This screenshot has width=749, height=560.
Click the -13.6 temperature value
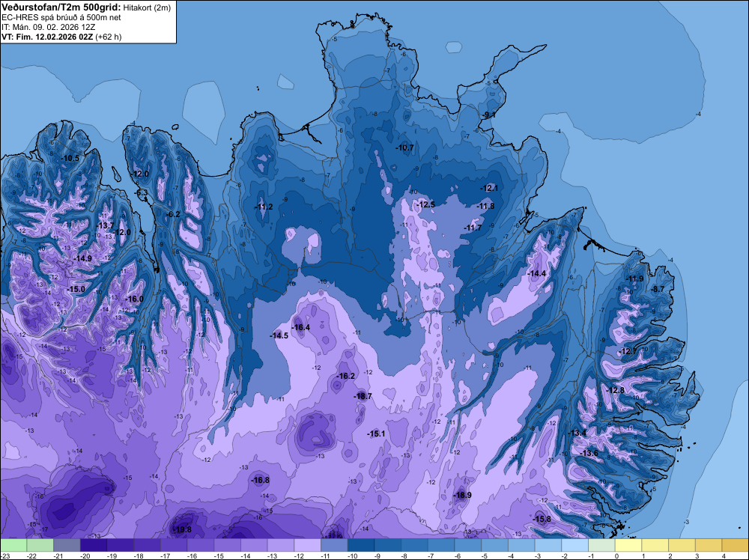pos(589,453)
